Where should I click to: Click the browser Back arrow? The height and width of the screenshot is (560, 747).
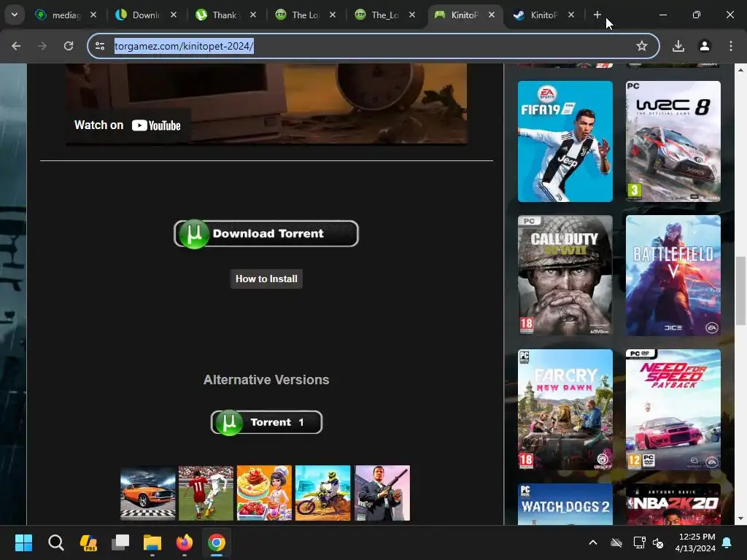pyautogui.click(x=16, y=46)
